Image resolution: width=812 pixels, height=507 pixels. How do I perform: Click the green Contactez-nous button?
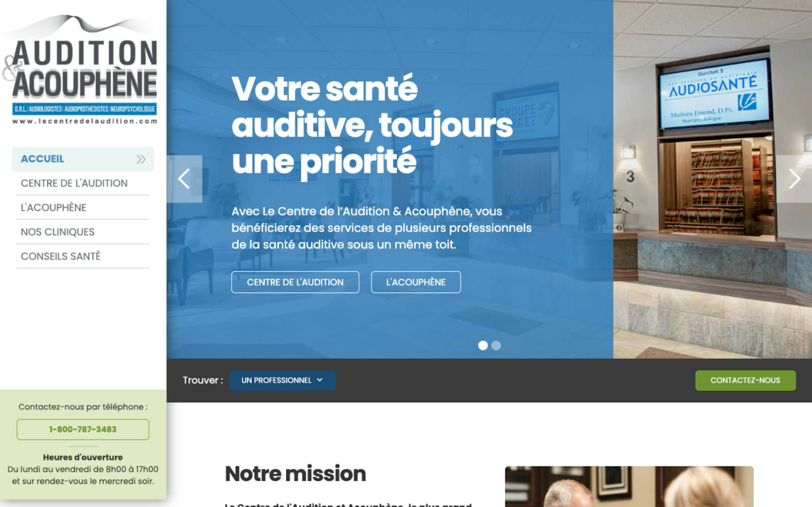tap(745, 380)
